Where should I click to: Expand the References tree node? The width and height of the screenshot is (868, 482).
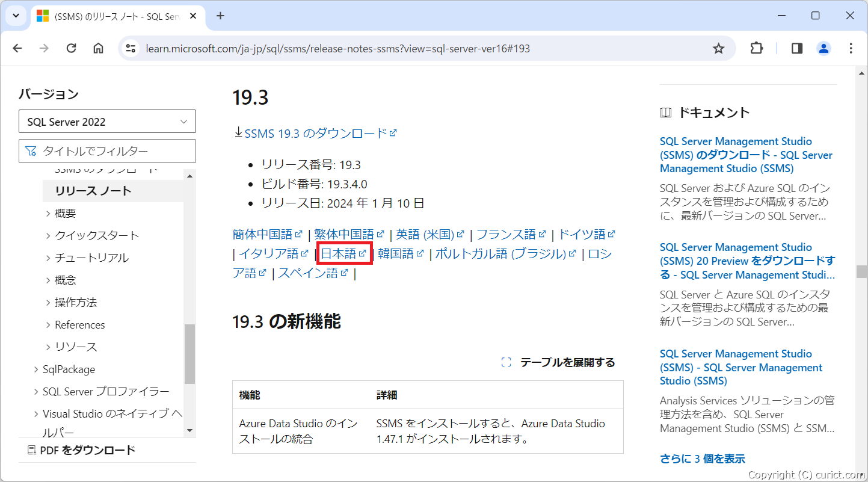pos(75,325)
